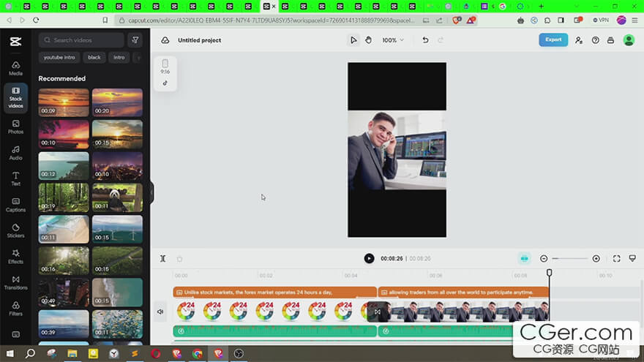The width and height of the screenshot is (644, 362).
Task: Zoom out the timeline
Action: (544, 259)
